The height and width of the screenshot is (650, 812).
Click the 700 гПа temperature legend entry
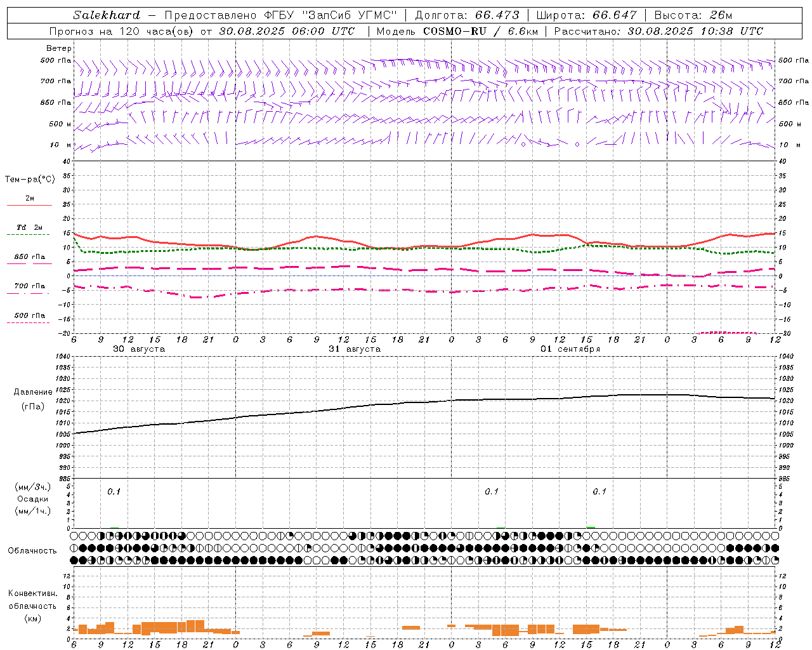(x=30, y=286)
